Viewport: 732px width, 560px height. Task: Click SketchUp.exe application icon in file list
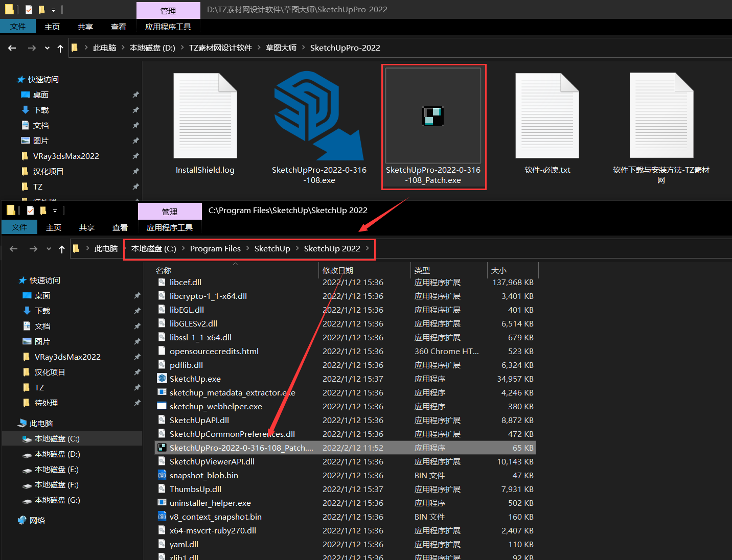click(x=162, y=379)
